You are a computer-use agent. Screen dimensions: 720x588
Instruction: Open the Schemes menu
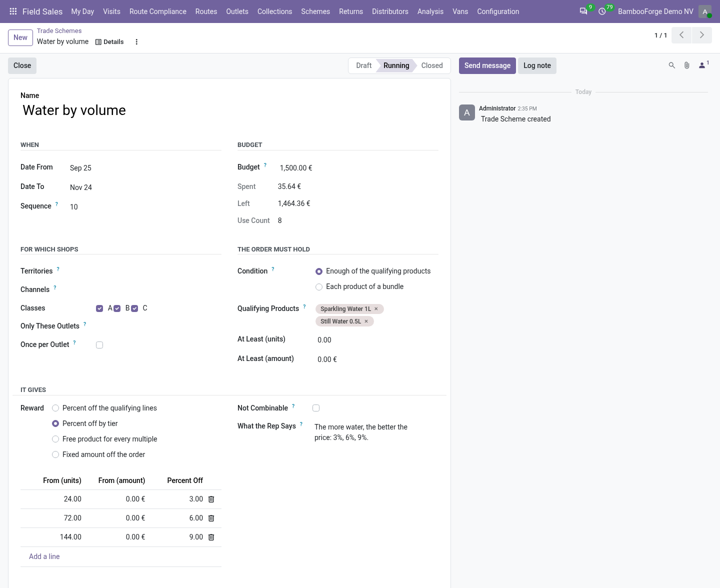[315, 11]
